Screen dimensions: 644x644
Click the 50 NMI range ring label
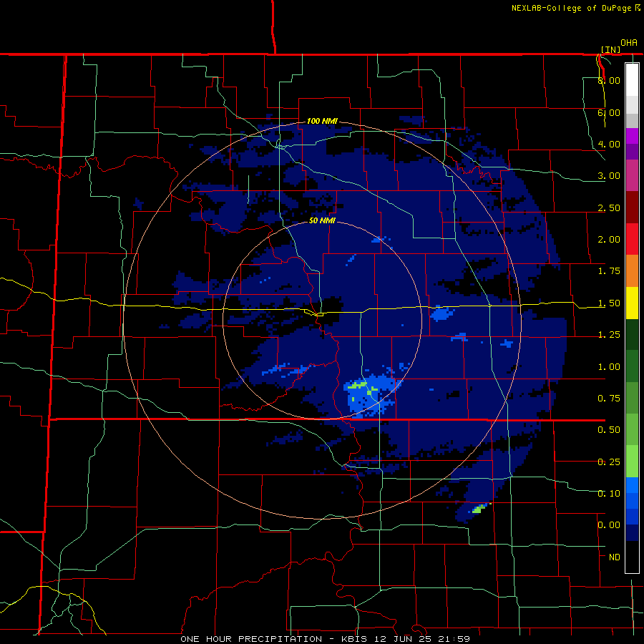pos(323,220)
